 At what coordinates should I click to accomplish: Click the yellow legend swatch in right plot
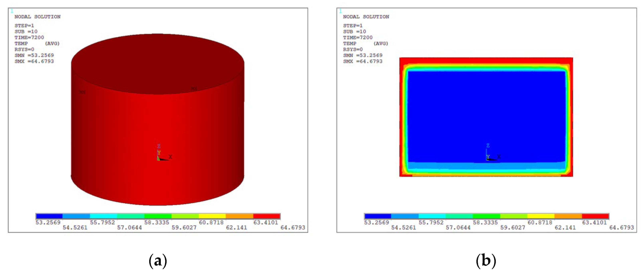(x=541, y=216)
